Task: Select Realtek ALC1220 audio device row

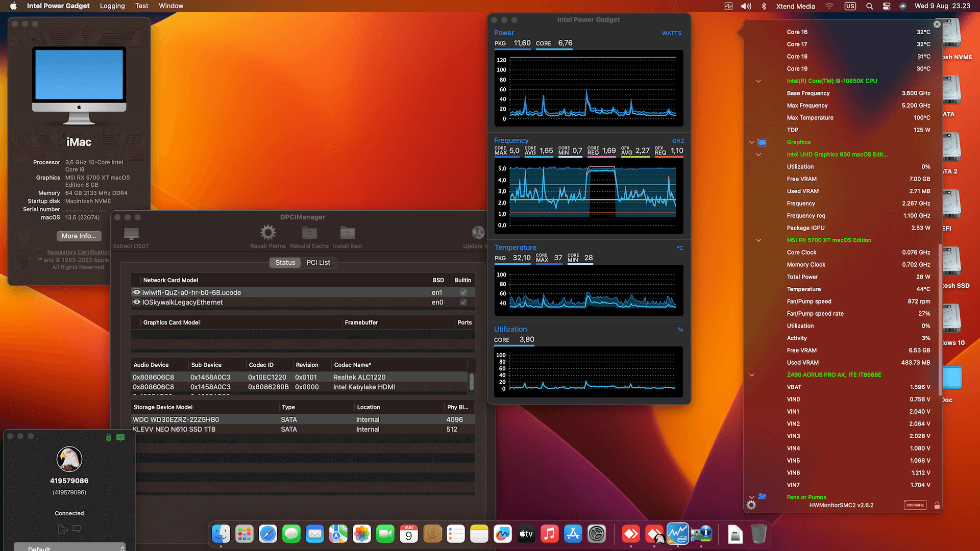Action: pyautogui.click(x=300, y=377)
